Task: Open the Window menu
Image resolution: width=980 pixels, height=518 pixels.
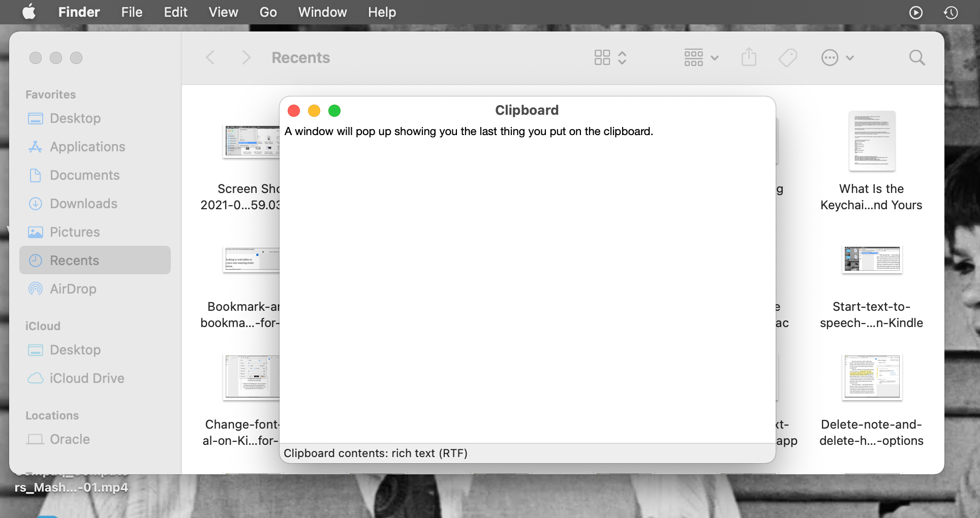Action: tap(322, 12)
